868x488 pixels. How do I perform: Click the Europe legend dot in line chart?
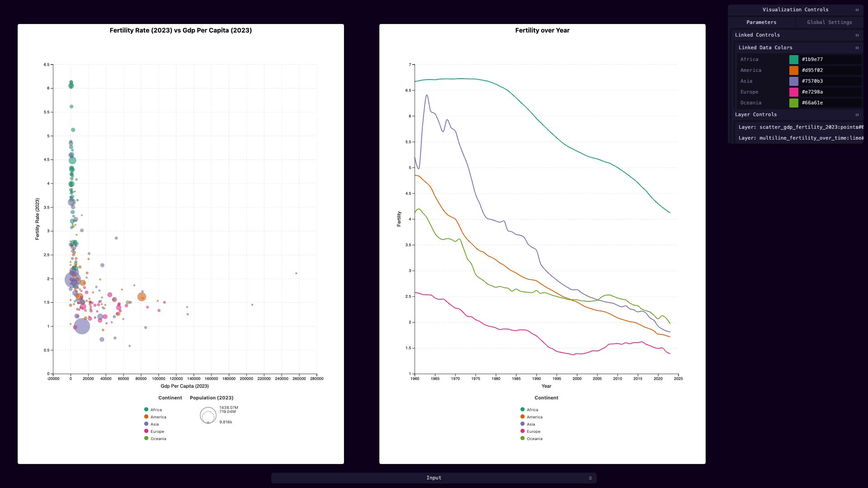pyautogui.click(x=522, y=431)
